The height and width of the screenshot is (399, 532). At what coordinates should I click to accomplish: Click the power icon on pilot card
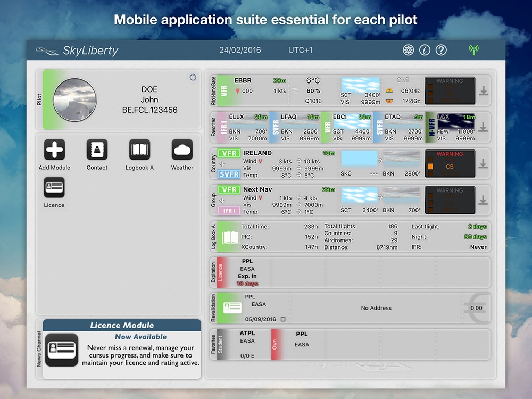pos(193,77)
